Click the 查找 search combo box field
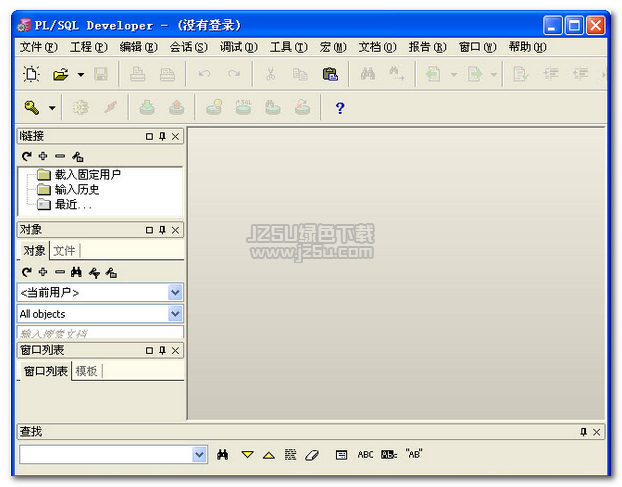 point(106,454)
